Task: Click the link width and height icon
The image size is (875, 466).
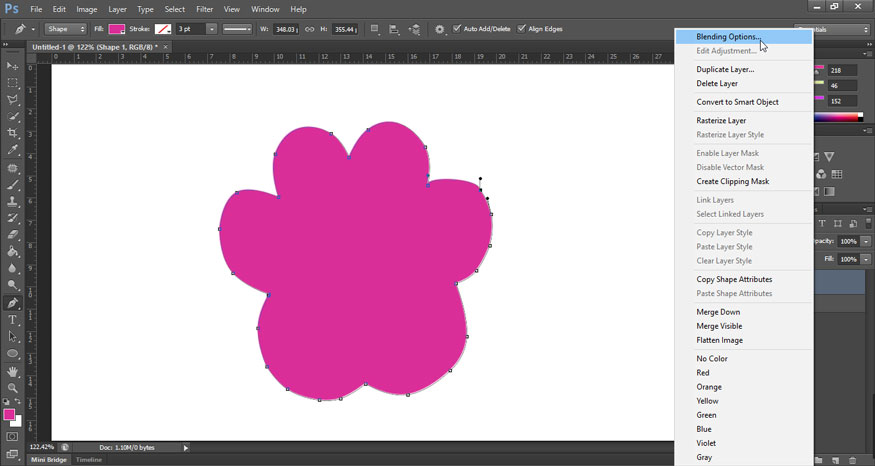Action: click(309, 29)
